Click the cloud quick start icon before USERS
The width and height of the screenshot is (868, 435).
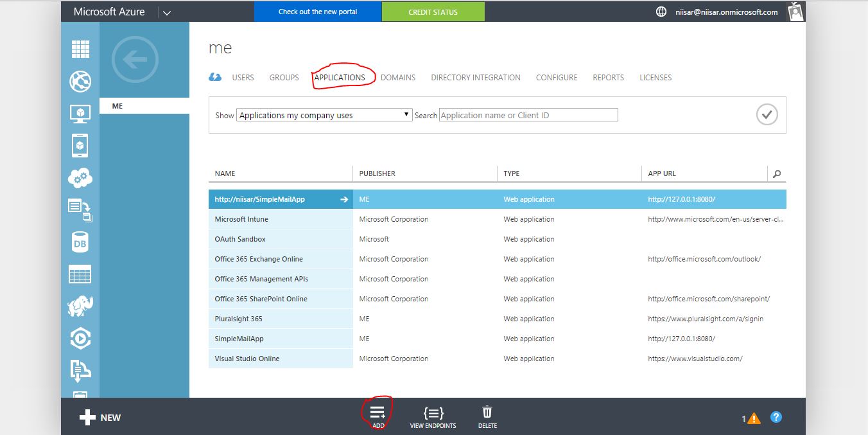pyautogui.click(x=216, y=77)
